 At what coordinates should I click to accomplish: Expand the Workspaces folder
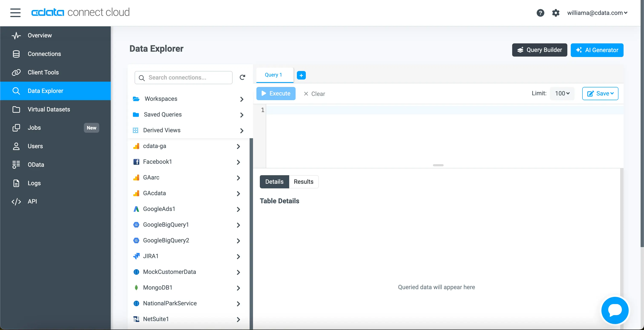[241, 99]
